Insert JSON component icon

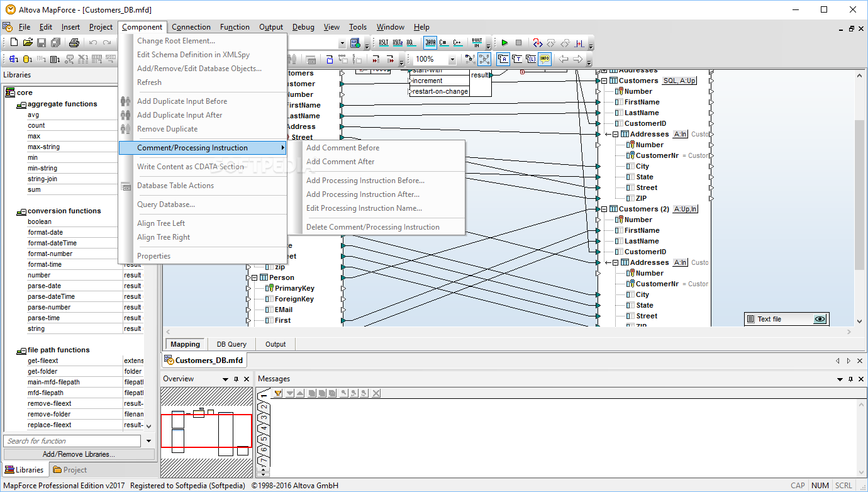pyautogui.click(x=111, y=59)
